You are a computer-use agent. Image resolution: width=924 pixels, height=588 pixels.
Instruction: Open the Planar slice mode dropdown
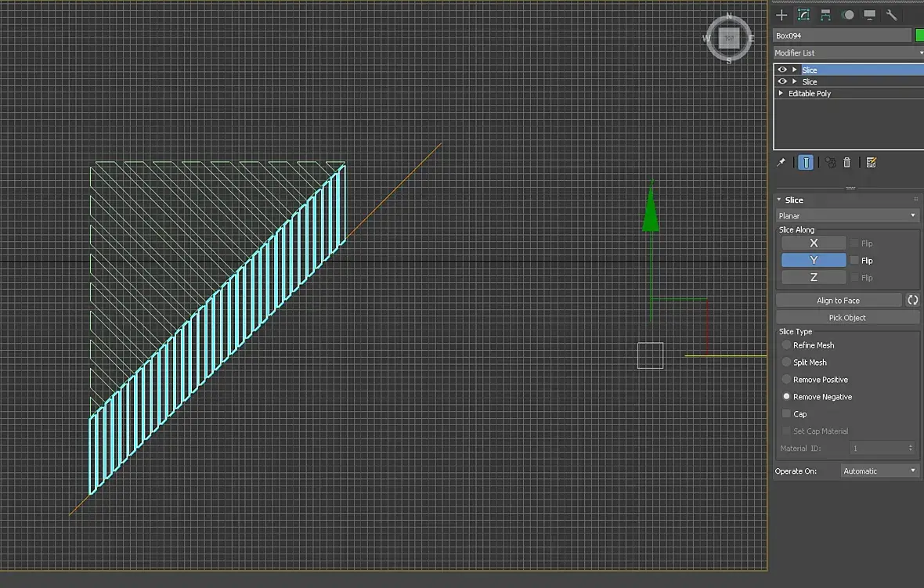pyautogui.click(x=846, y=215)
